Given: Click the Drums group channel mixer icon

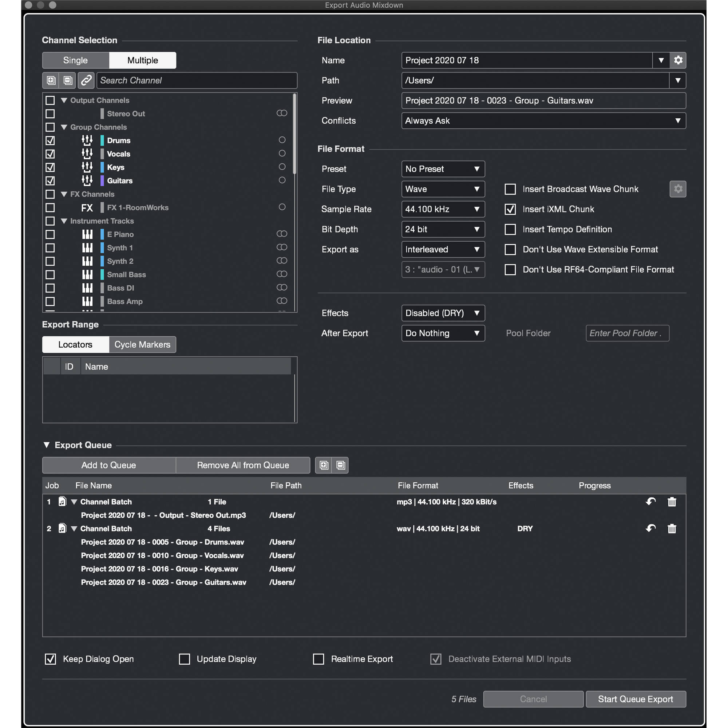Looking at the screenshot, I should (87, 141).
